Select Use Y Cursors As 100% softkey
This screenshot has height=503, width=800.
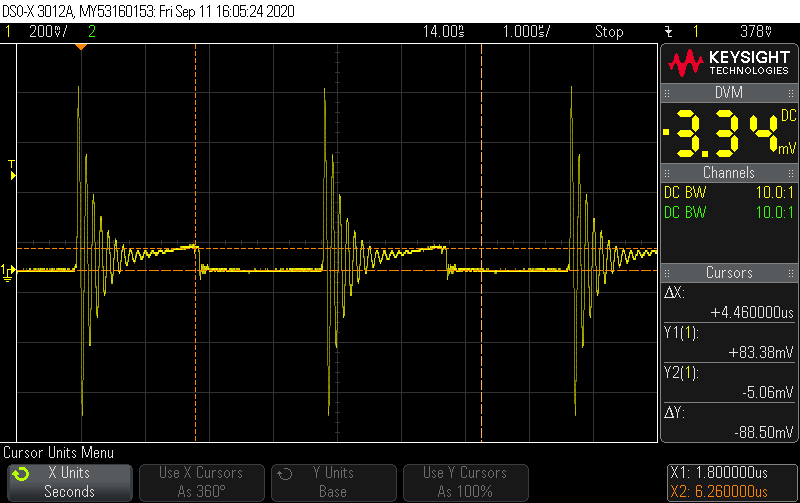click(x=465, y=482)
